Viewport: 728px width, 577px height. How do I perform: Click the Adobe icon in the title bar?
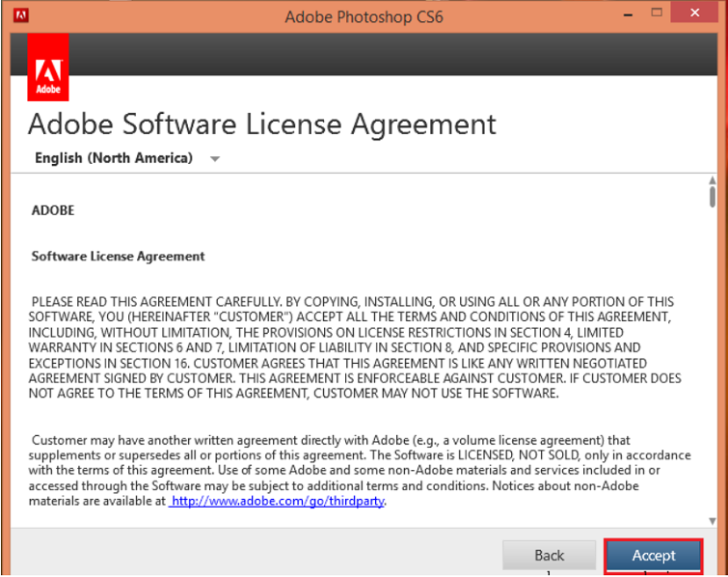[21, 15]
